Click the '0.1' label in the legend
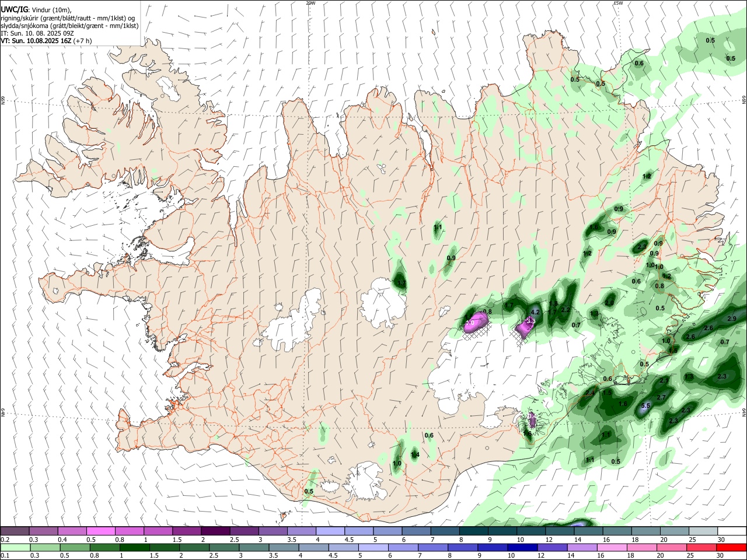747x560 pixels. (x=4, y=556)
